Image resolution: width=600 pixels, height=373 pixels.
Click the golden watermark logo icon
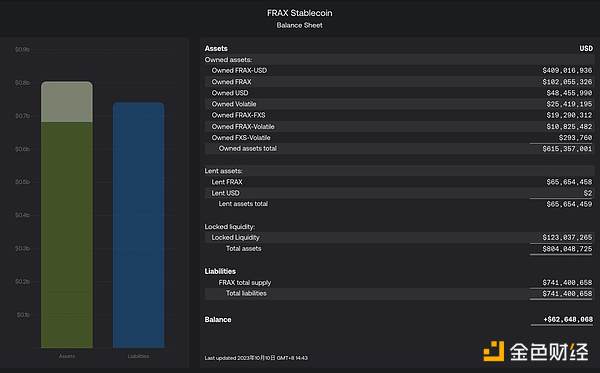tap(494, 351)
